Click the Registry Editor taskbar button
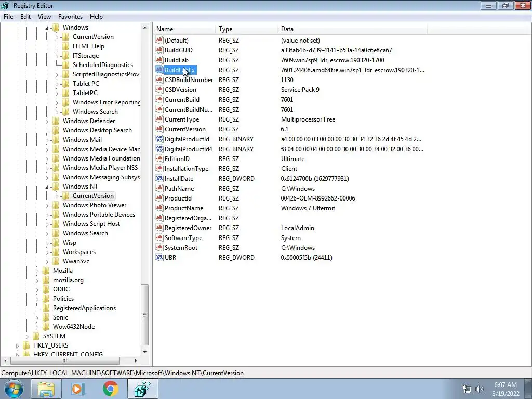Image resolution: width=532 pixels, height=399 pixels. 143,389
